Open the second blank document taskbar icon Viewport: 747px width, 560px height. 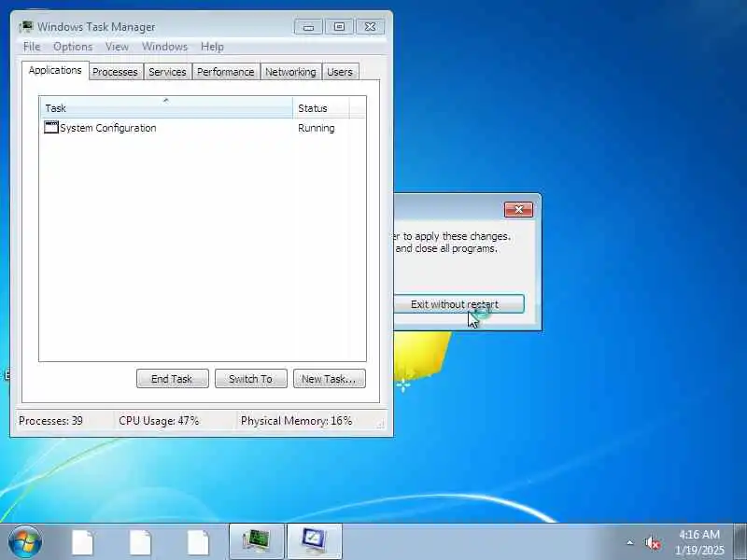pos(141,543)
